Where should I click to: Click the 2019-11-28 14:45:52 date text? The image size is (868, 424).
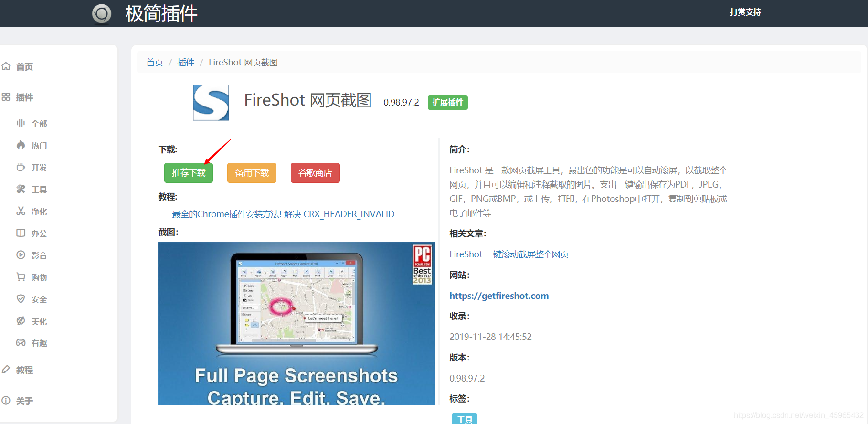490,337
